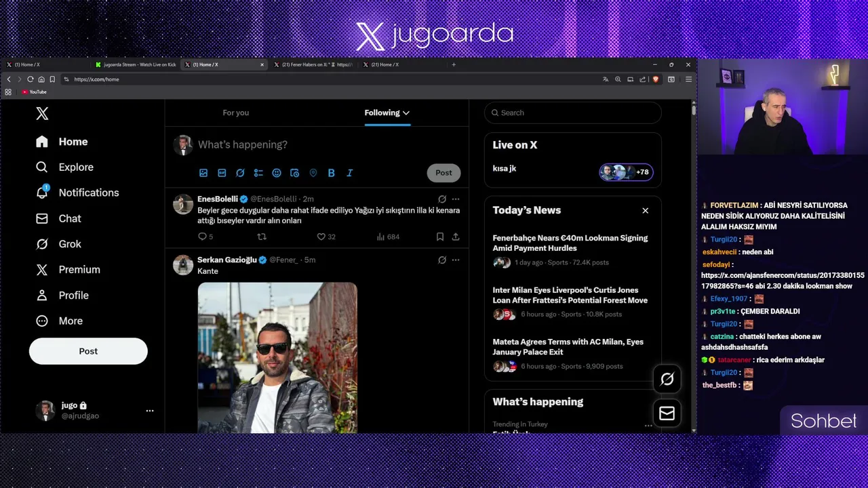This screenshot has height=488, width=868.
Task: Open the More menu in the sidebar
Action: pyautogui.click(x=60, y=321)
